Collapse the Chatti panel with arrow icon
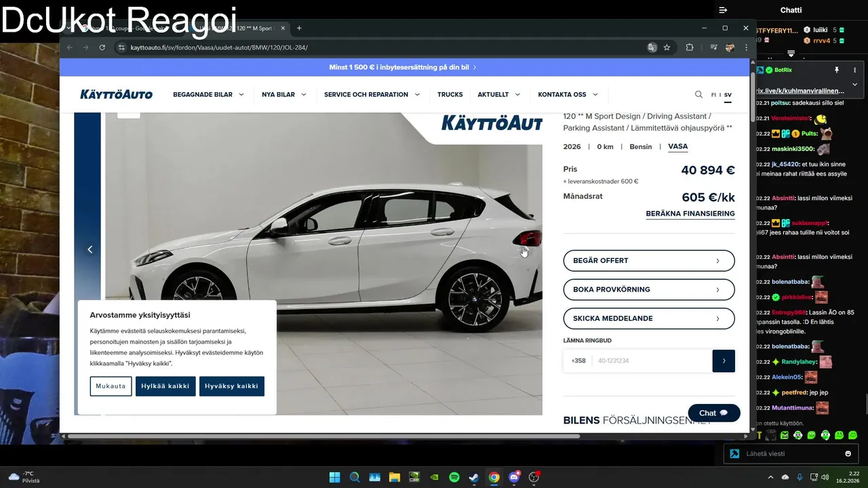Screen dimensions: 868x488 [723, 10]
